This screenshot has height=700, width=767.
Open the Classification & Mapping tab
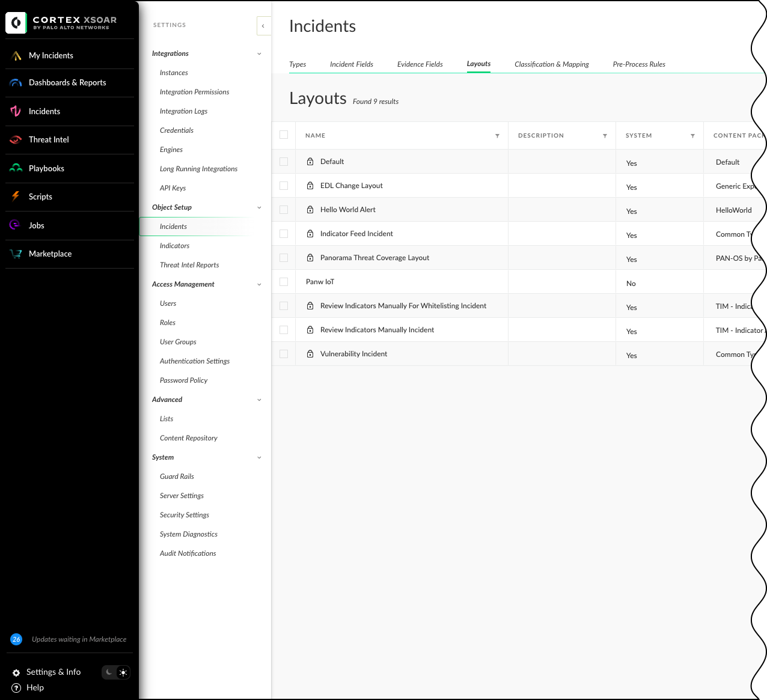551,64
